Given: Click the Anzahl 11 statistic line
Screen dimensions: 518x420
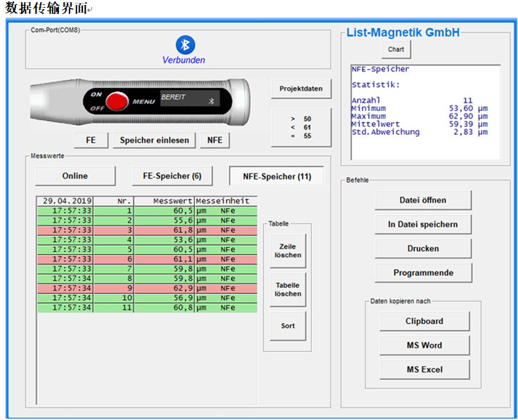Looking at the screenshot, I should click(x=413, y=100).
